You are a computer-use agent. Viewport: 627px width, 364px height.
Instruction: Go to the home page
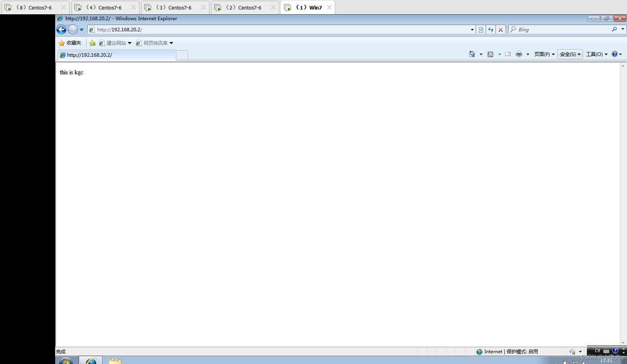click(x=472, y=54)
